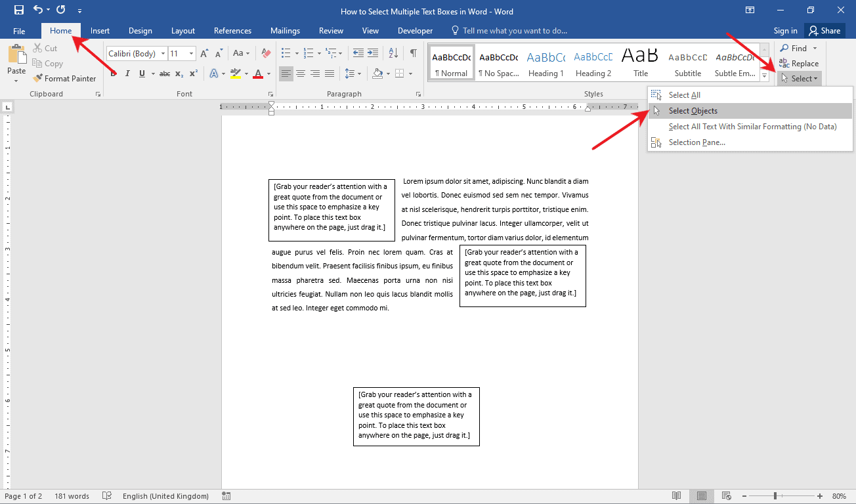Justify the paragraph text
Image resolution: width=856 pixels, height=504 pixels.
pos(330,73)
